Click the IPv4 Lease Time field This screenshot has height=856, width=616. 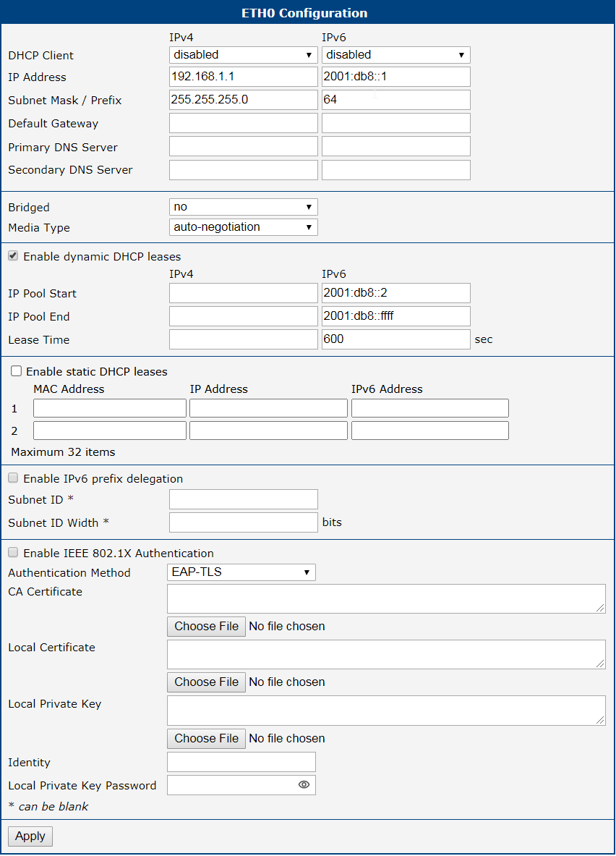(244, 339)
